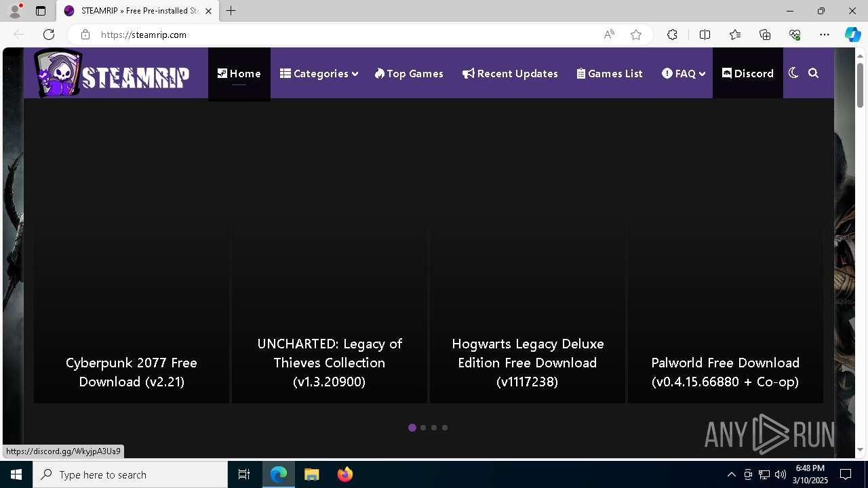868x488 pixels.
Task: View site information lock icon
Action: (x=85, y=35)
